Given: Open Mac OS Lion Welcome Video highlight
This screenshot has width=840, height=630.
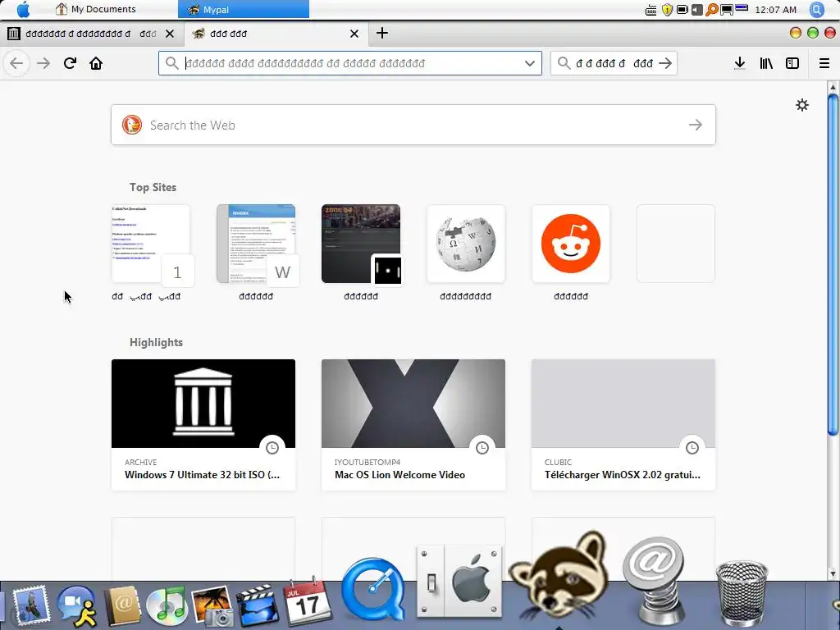Looking at the screenshot, I should pyautogui.click(x=413, y=425).
